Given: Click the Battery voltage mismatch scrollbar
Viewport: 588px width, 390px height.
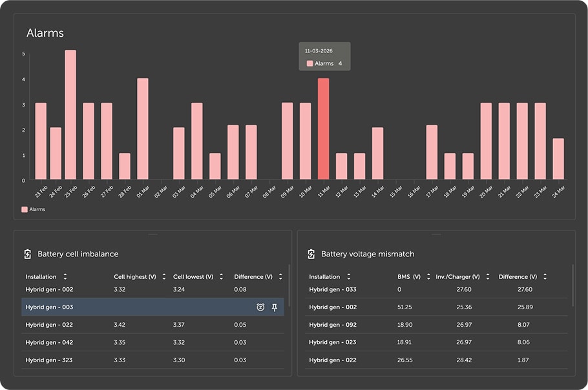Looking at the screenshot, I should pos(572,286).
